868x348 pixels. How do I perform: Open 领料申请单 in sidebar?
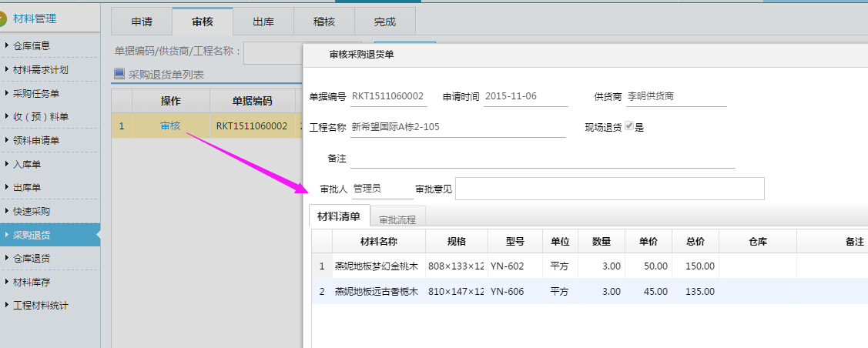click(36, 141)
